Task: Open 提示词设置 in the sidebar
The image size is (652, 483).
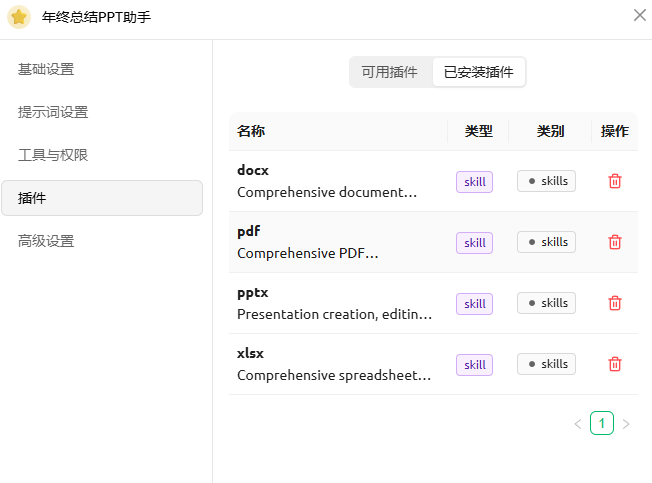Action: point(53,112)
